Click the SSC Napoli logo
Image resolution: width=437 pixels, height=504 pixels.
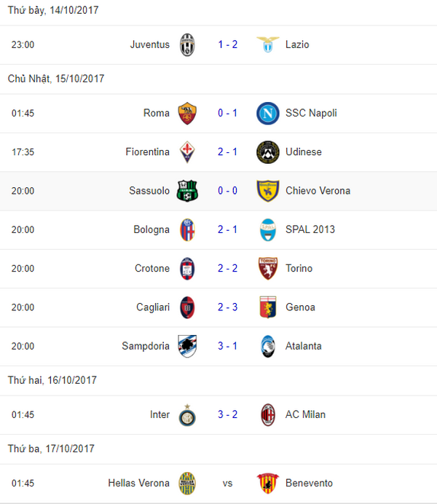[268, 114]
